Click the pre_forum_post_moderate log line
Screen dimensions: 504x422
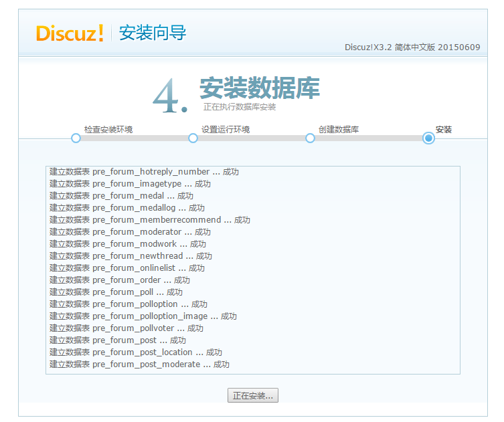point(139,364)
